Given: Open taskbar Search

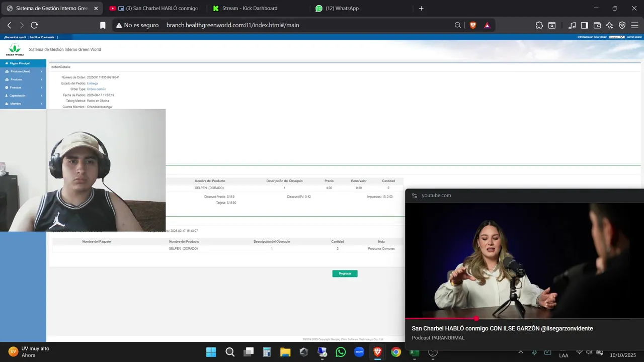Looking at the screenshot, I should click(230, 352).
